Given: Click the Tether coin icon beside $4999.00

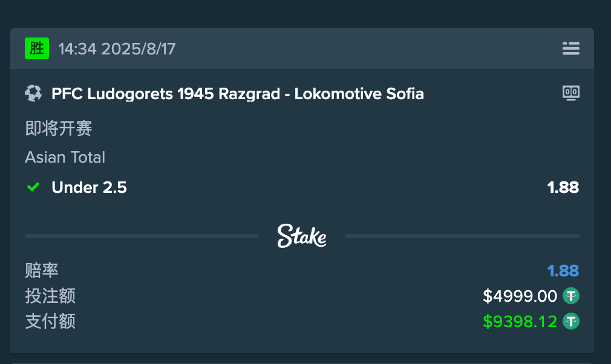Looking at the screenshot, I should tap(570, 296).
